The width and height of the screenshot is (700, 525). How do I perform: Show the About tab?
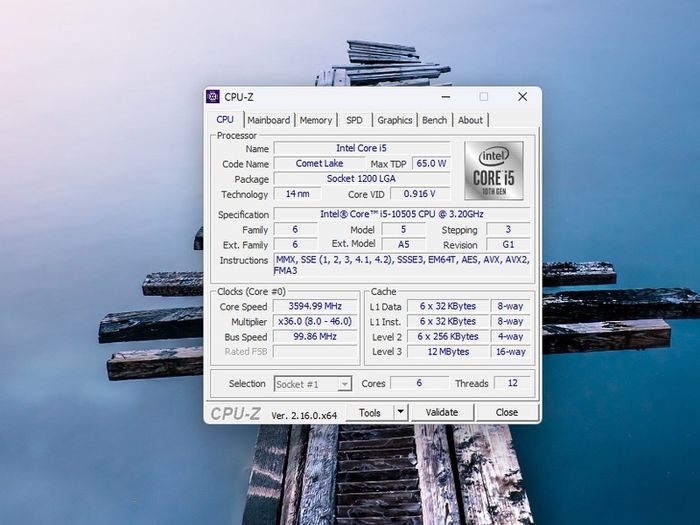tap(470, 120)
